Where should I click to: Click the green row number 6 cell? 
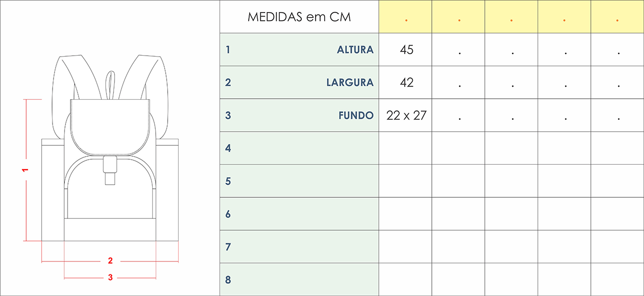(x=299, y=214)
